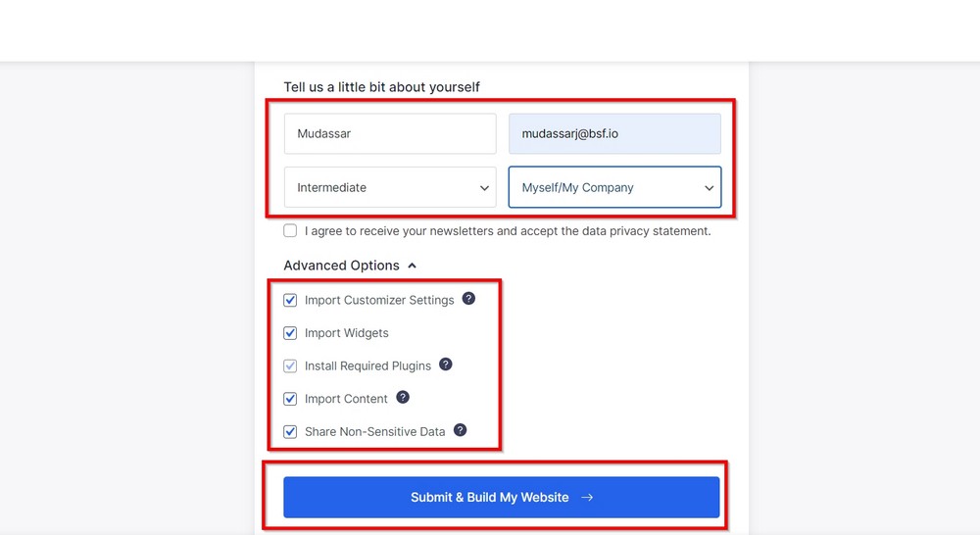Viewport: 980px width, 535px height.
Task: Click Submit & Build My Website button
Action: (x=501, y=498)
